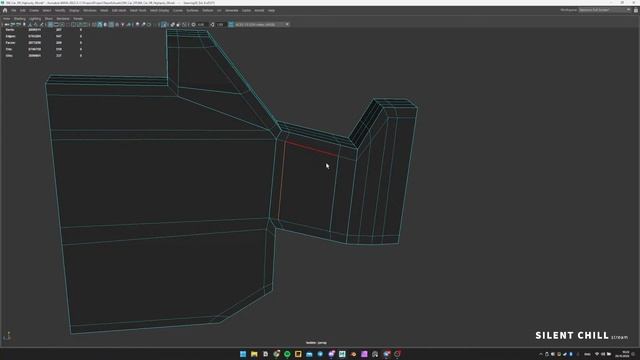Open the Curves menu

pyautogui.click(x=178, y=10)
